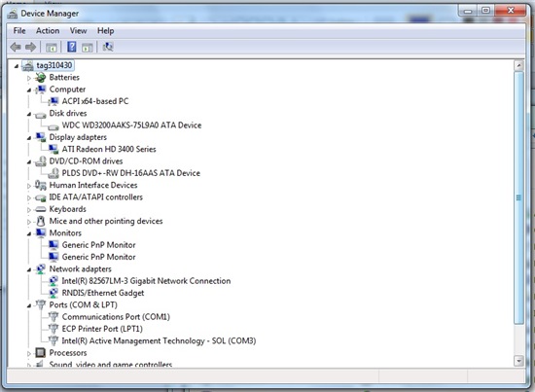Viewport: 535px width, 392px height.
Task: Close the Device Manager window
Action: click(x=511, y=11)
